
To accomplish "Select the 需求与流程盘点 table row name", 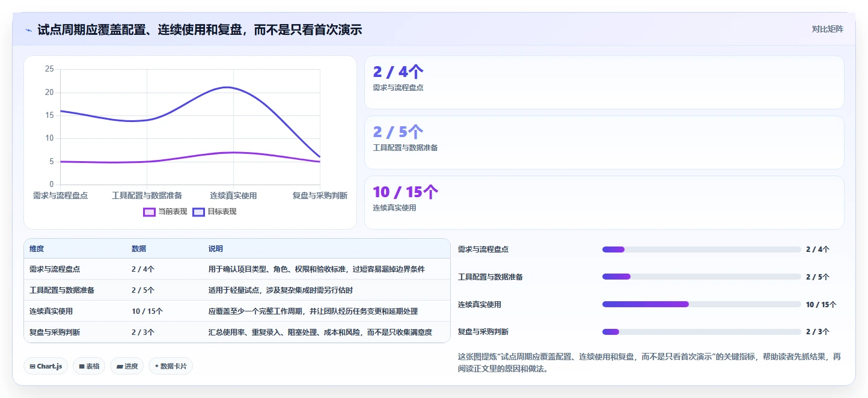I will coord(55,269).
